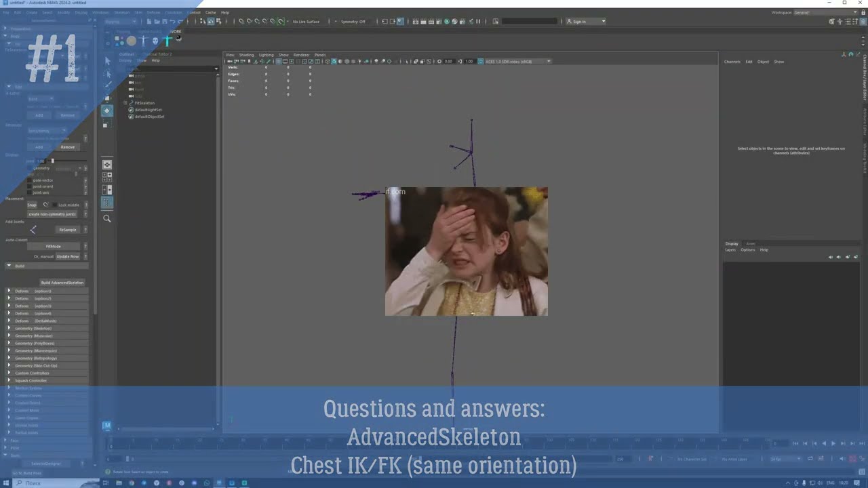Enable the Lock middle checkbox

[x=55, y=205]
